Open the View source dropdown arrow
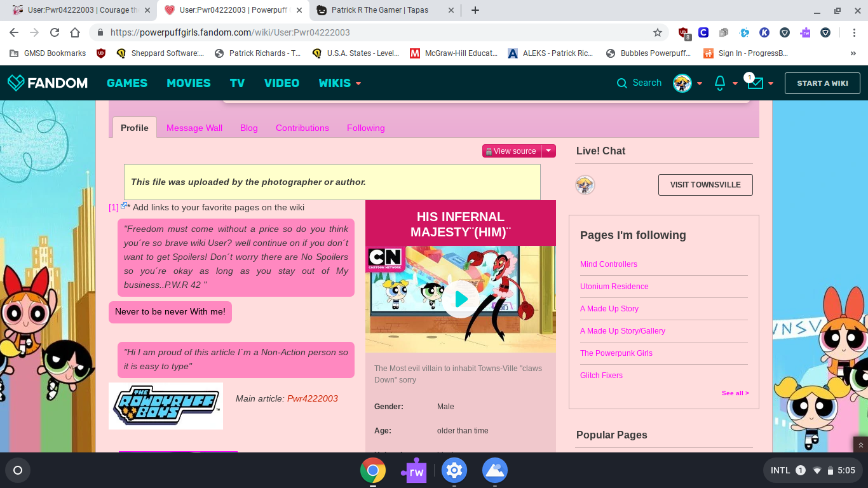The width and height of the screenshot is (868, 488). [x=548, y=151]
